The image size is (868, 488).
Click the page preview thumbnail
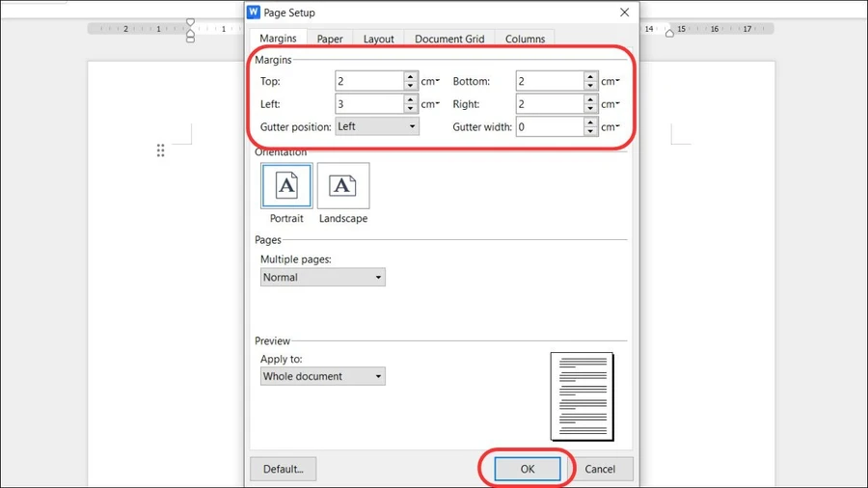tap(582, 396)
